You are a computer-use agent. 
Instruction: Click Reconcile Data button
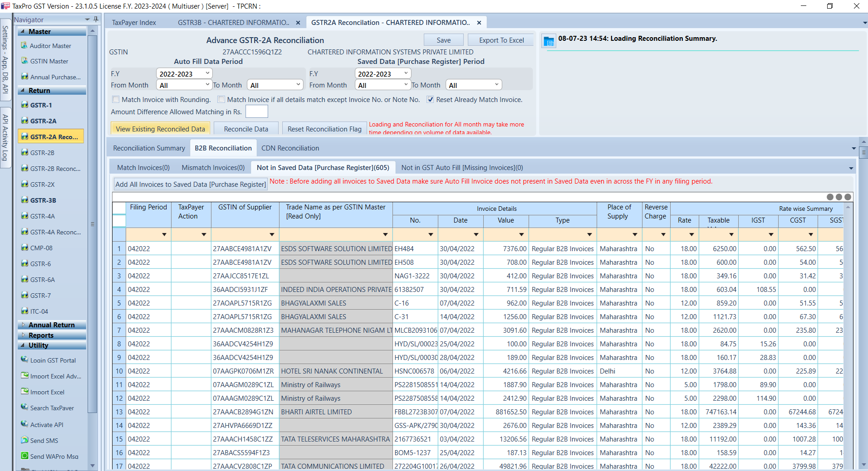[246, 129]
